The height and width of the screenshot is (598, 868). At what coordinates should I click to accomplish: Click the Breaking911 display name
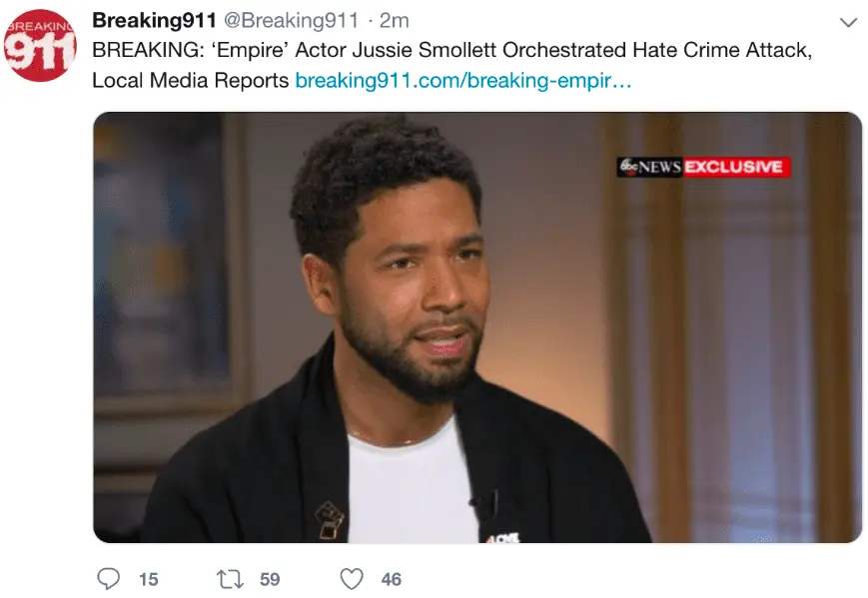tap(154, 21)
